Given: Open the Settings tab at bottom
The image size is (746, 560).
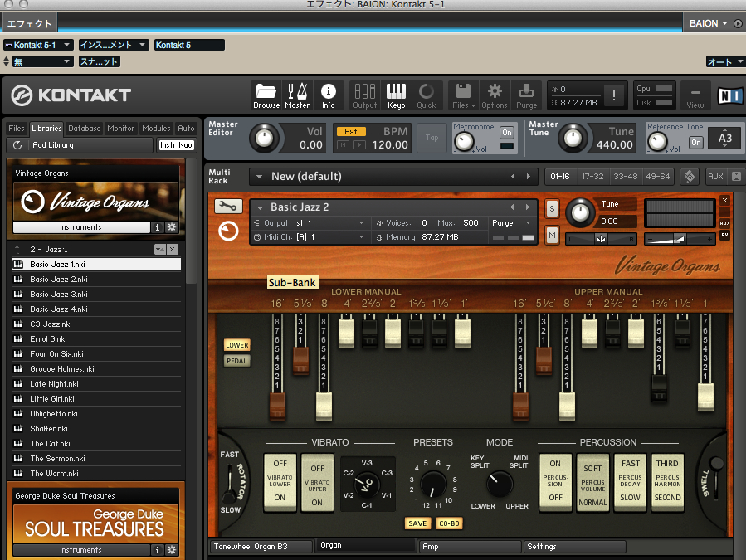Looking at the screenshot, I should [575, 547].
